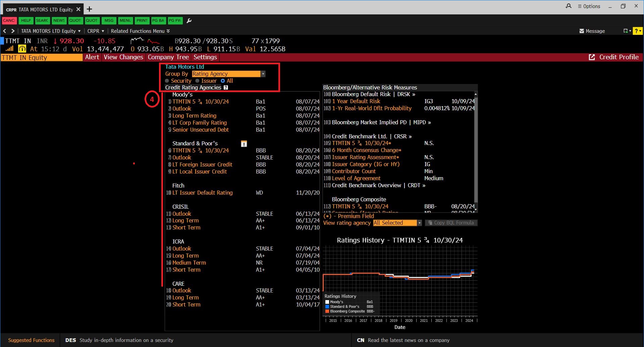Image resolution: width=644 pixels, height=347 pixels.
Task: Open the Alert tab
Action: [92, 57]
